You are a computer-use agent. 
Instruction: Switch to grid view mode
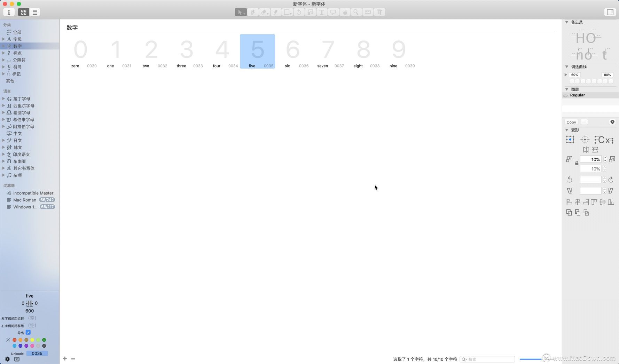pyautogui.click(x=24, y=12)
